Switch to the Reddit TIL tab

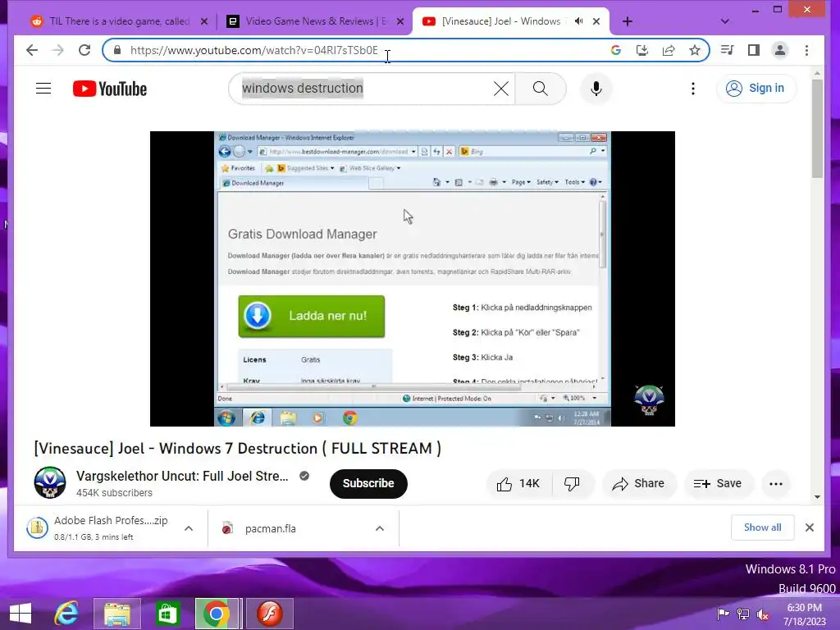tap(119, 21)
